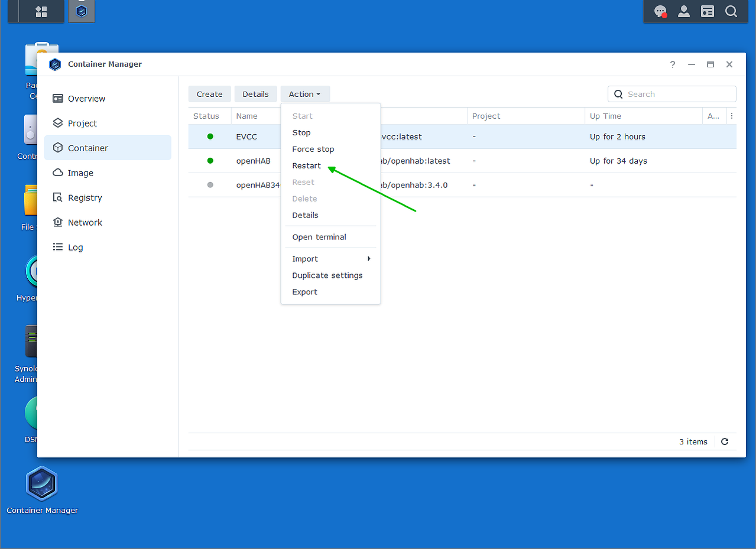Viewport: 756px width, 549px height.
Task: Click the search magnifier in the filter box
Action: (x=618, y=94)
